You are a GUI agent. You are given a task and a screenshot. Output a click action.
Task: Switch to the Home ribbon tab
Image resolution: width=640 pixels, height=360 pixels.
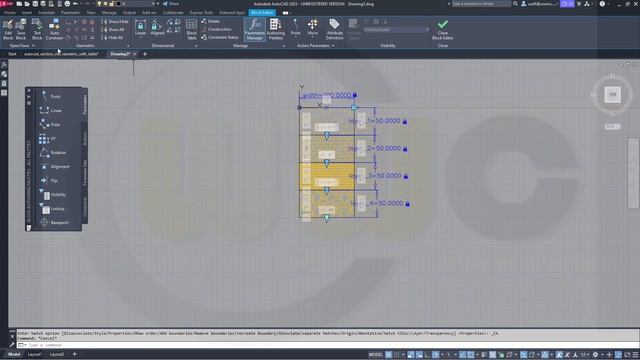[9, 13]
